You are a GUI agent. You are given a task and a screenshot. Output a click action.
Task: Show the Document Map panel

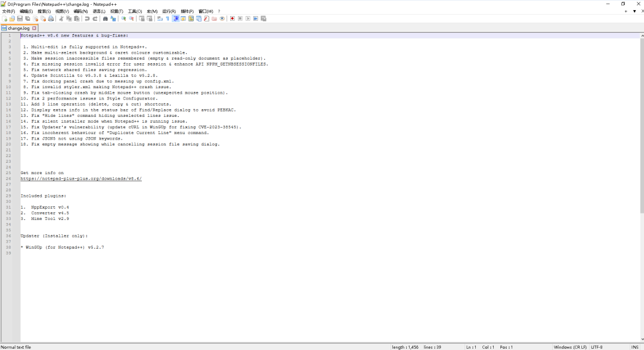191,18
